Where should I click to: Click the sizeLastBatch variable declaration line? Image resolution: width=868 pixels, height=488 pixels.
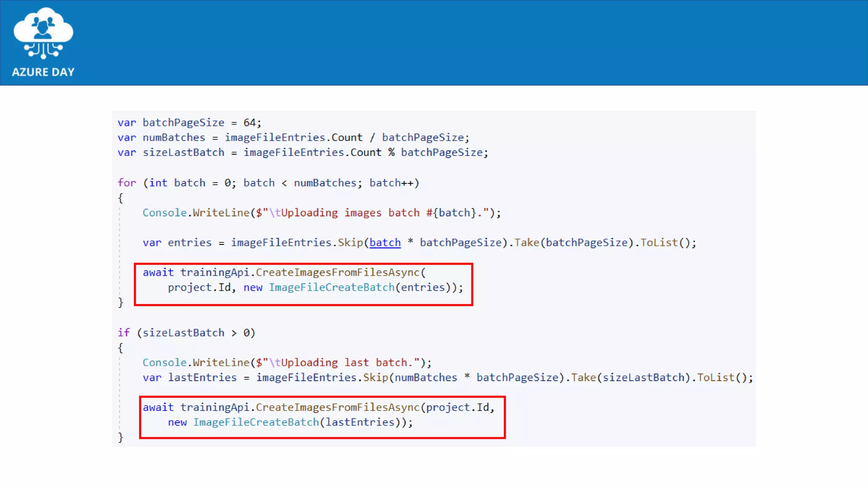(x=302, y=152)
